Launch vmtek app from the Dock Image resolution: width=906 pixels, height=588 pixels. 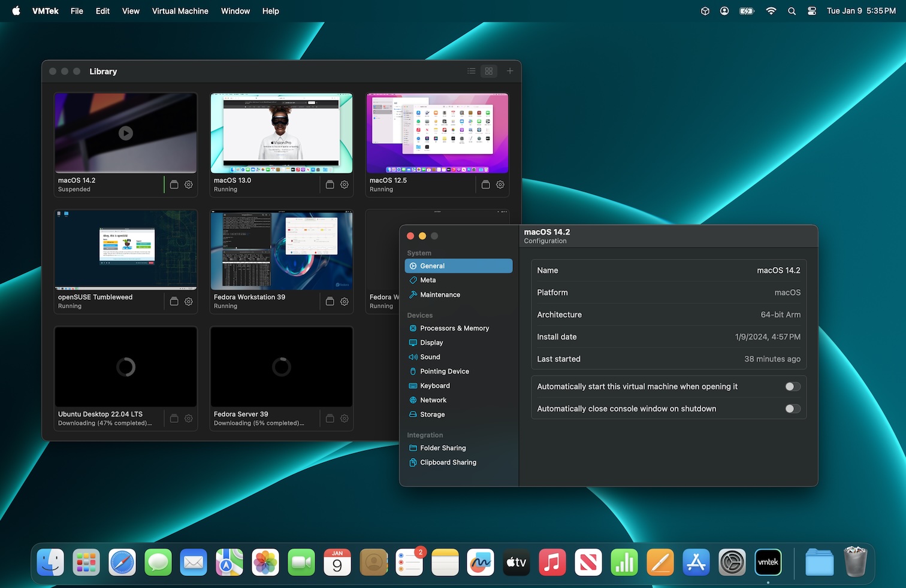click(x=768, y=562)
